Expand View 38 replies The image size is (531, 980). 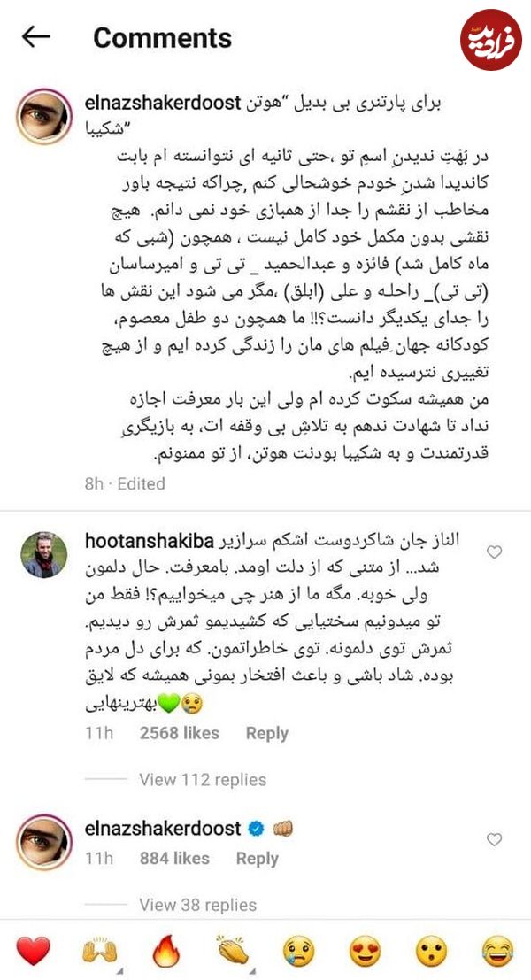(197, 905)
